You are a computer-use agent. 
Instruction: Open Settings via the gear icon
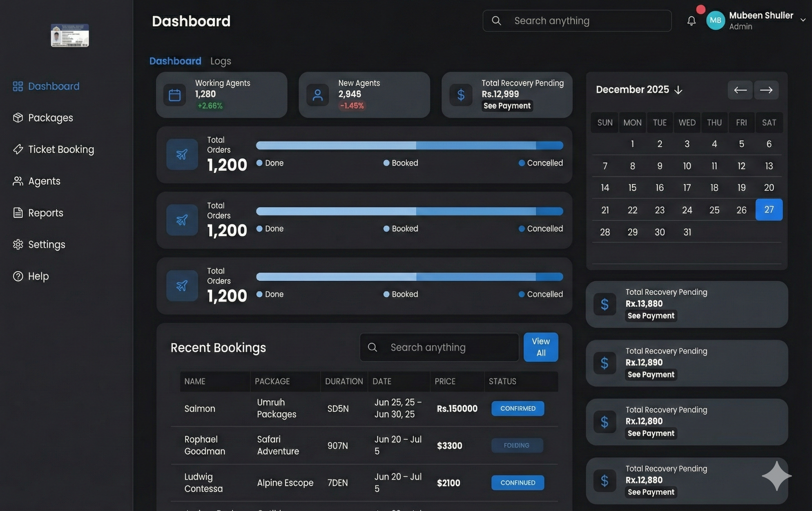tap(18, 245)
